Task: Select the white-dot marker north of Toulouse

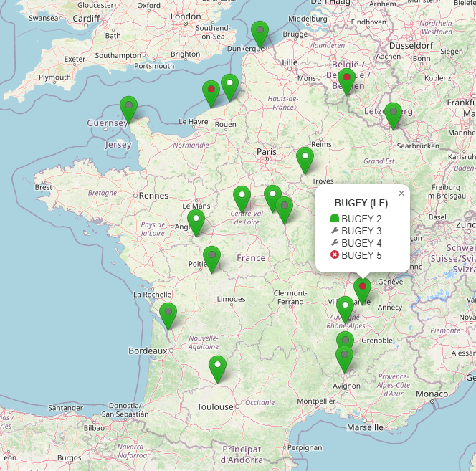Action: tap(218, 369)
